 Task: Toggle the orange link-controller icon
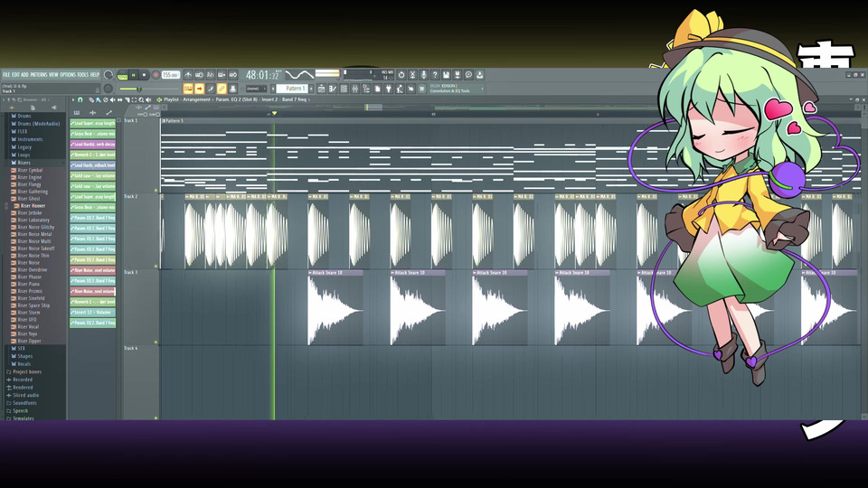(222, 89)
